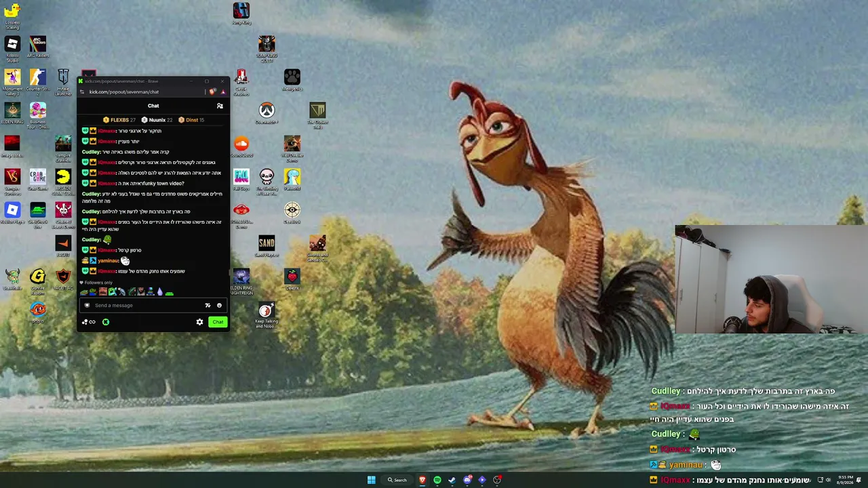Open Meeow paw-print desktop icon
This screenshot has height=488, width=868.
pos(292,80)
